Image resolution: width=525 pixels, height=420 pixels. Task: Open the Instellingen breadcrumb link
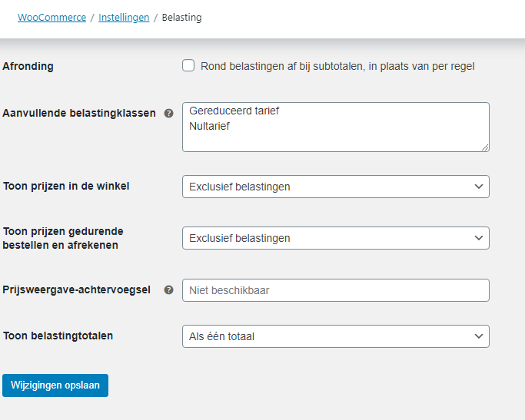(124, 18)
